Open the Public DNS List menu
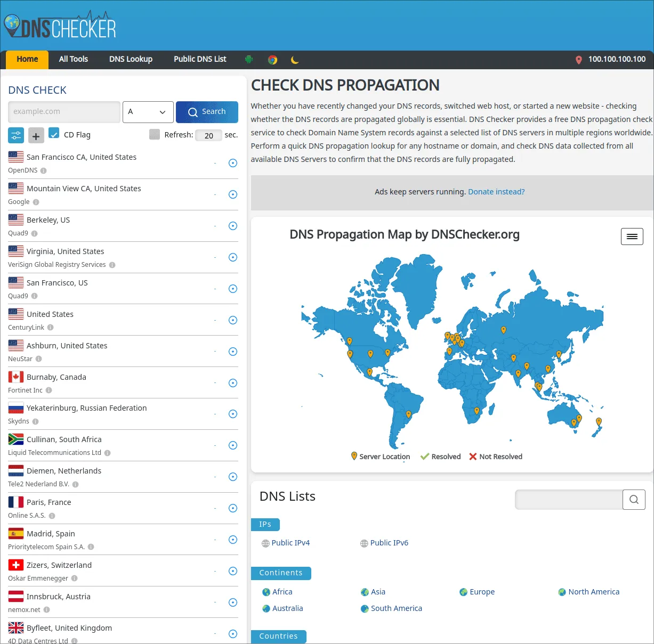Image resolution: width=654 pixels, height=644 pixels. point(199,59)
